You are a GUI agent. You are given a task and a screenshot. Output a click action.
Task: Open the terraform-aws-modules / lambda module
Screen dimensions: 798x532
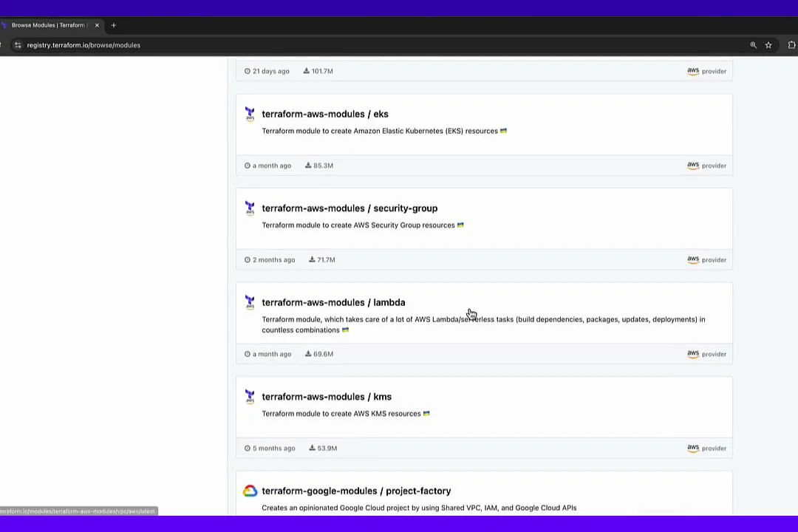[333, 302]
